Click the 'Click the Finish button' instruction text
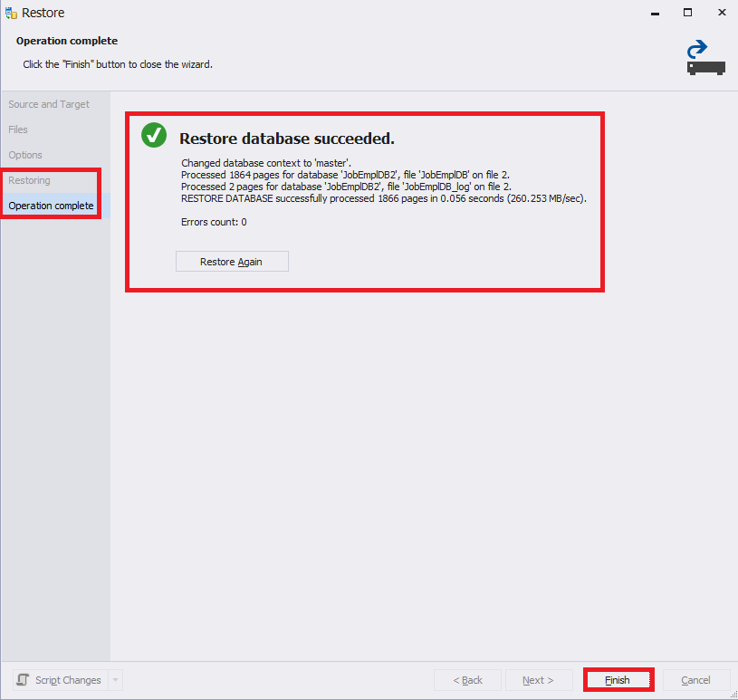Image resolution: width=738 pixels, height=700 pixels. point(118,64)
